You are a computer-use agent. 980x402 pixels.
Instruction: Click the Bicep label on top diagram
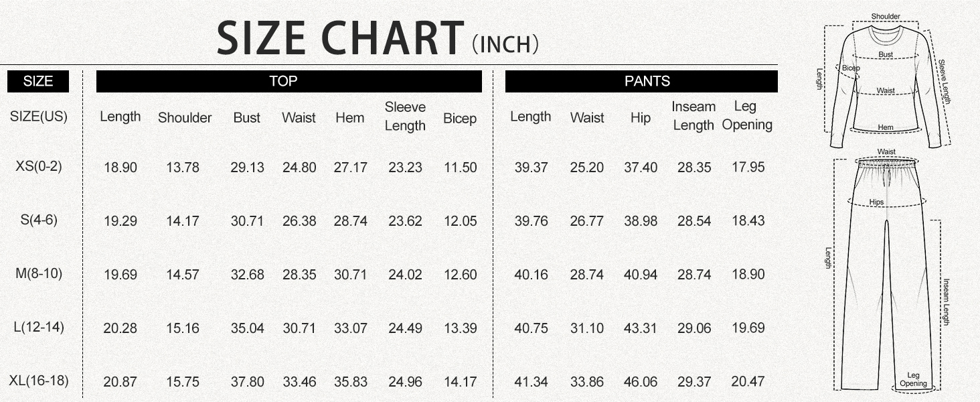(851, 68)
